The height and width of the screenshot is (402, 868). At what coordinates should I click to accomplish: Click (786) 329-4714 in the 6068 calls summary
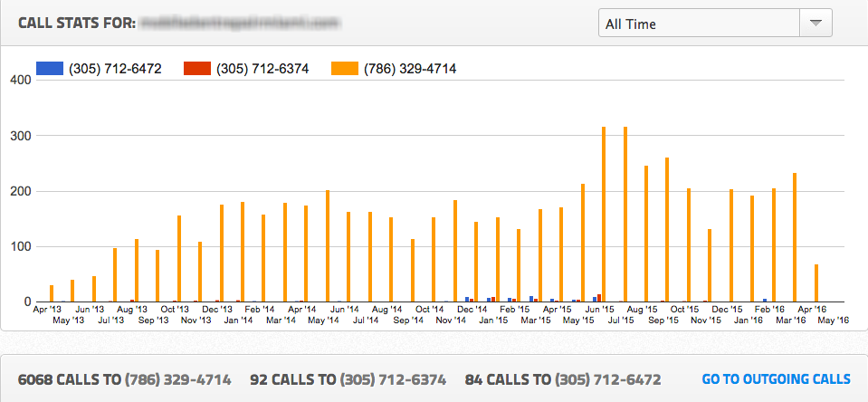click(x=178, y=379)
